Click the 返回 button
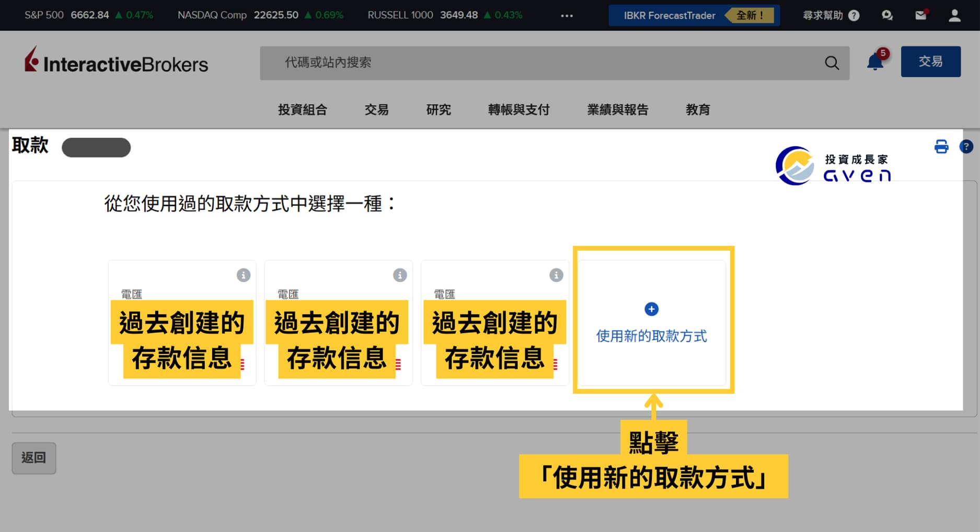This screenshot has width=980, height=532. 34,458
